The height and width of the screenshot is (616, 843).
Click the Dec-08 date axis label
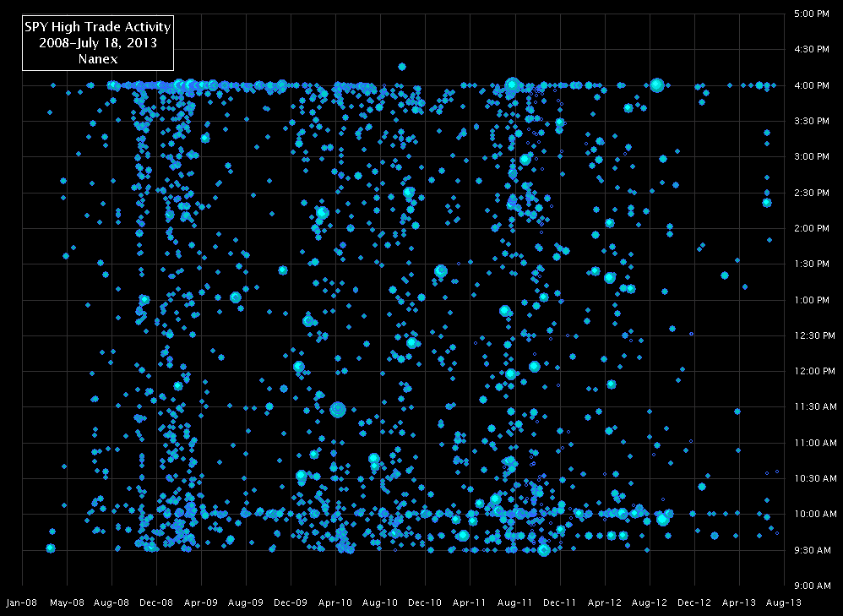click(x=156, y=602)
